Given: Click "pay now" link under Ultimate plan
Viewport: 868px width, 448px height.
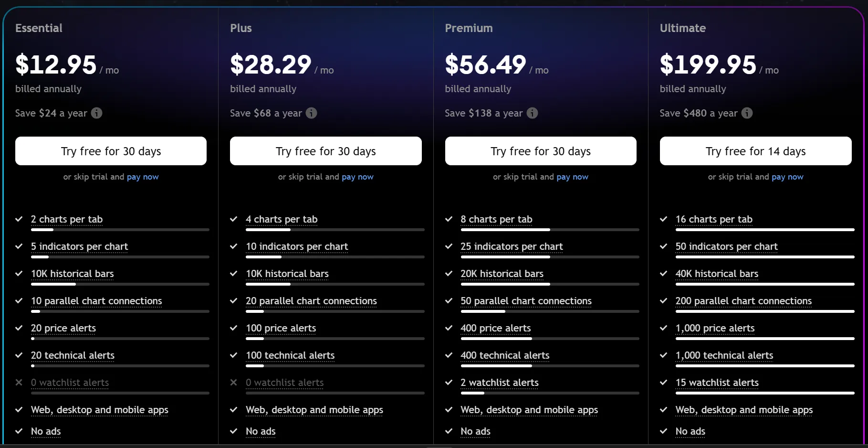Looking at the screenshot, I should (787, 177).
